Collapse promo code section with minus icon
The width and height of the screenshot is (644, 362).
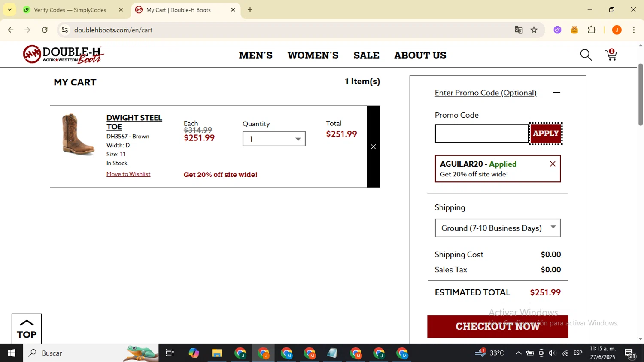[556, 93]
